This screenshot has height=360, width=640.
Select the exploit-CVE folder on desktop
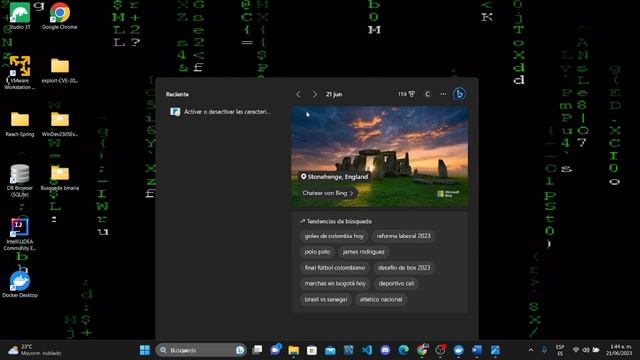pyautogui.click(x=60, y=70)
